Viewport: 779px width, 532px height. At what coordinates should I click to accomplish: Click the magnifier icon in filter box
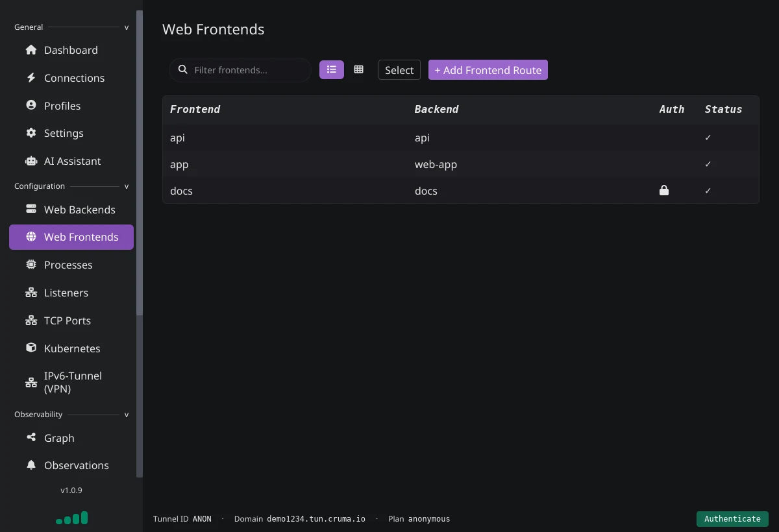[183, 69]
